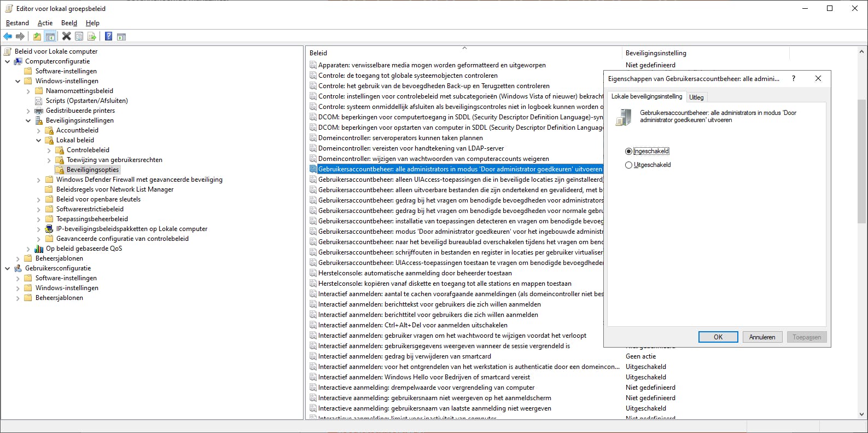Image resolution: width=868 pixels, height=433 pixels.
Task: Sort by the Beleid column header
Action: (464, 53)
